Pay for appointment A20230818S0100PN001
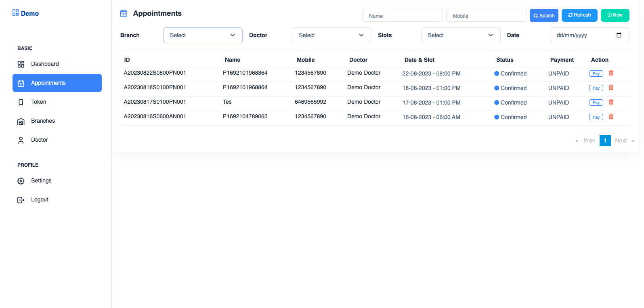This screenshot has height=308, width=644. (596, 88)
